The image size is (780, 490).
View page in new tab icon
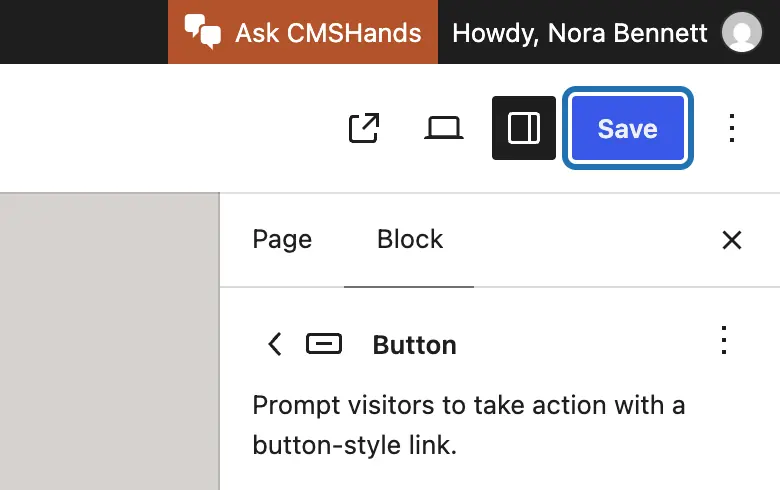coord(364,128)
